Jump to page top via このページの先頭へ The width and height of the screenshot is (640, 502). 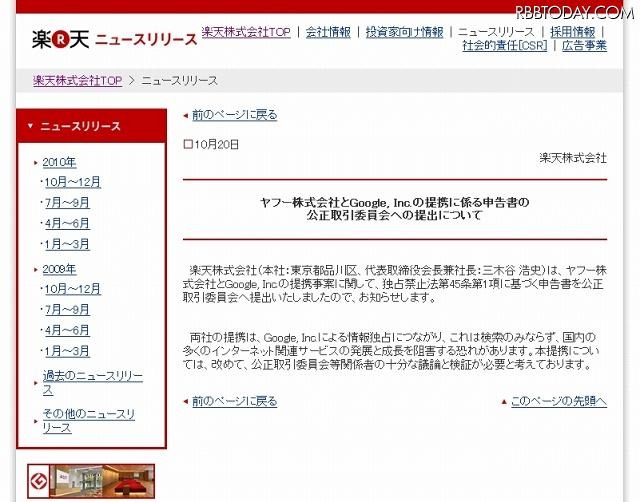tap(559, 401)
